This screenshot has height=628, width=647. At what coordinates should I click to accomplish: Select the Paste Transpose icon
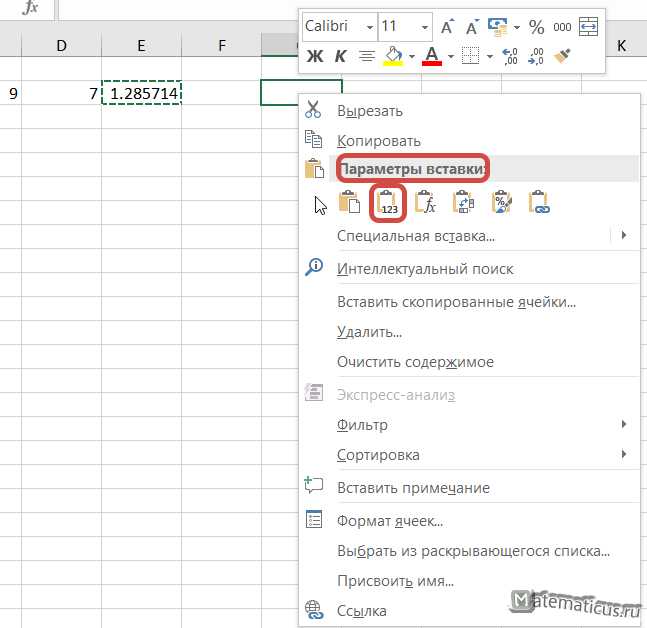(x=463, y=202)
